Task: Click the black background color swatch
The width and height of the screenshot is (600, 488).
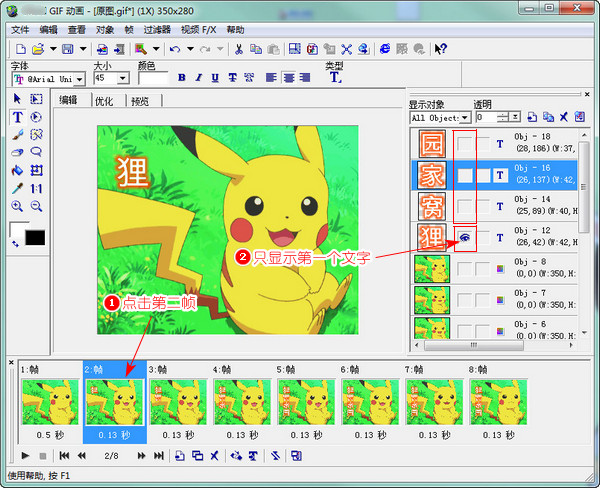Action: click(x=35, y=237)
